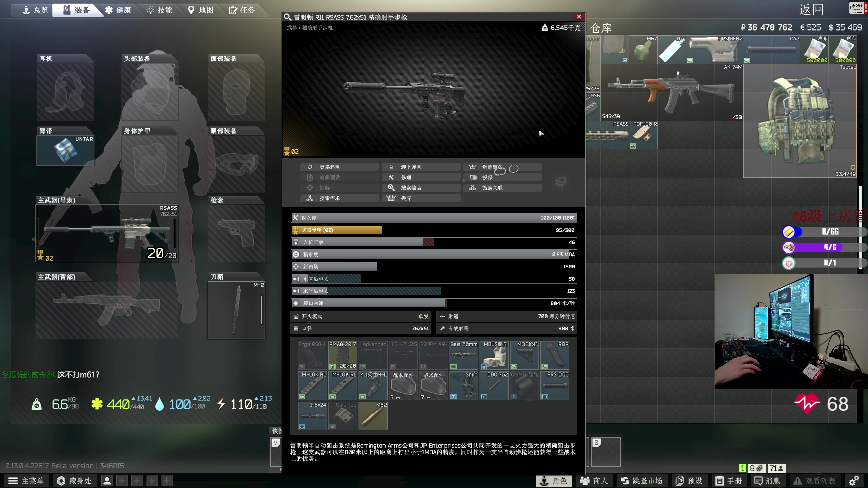Click 搜索关联 action
868x488 pixels.
(502, 188)
